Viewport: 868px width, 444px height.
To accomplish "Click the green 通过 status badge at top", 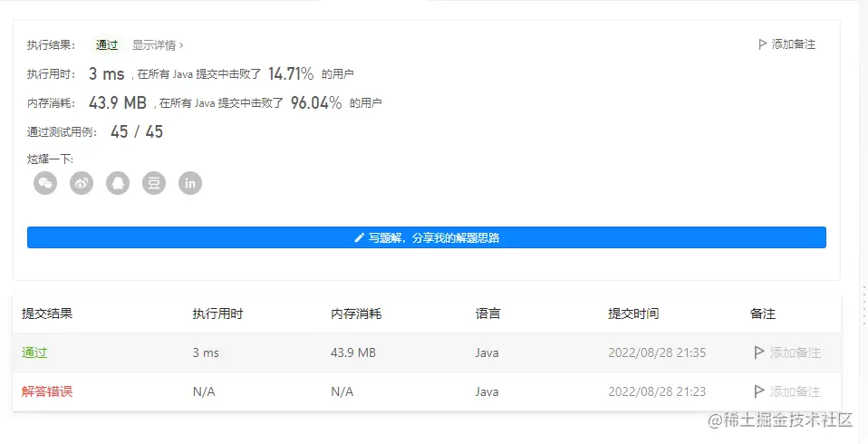I will [107, 45].
